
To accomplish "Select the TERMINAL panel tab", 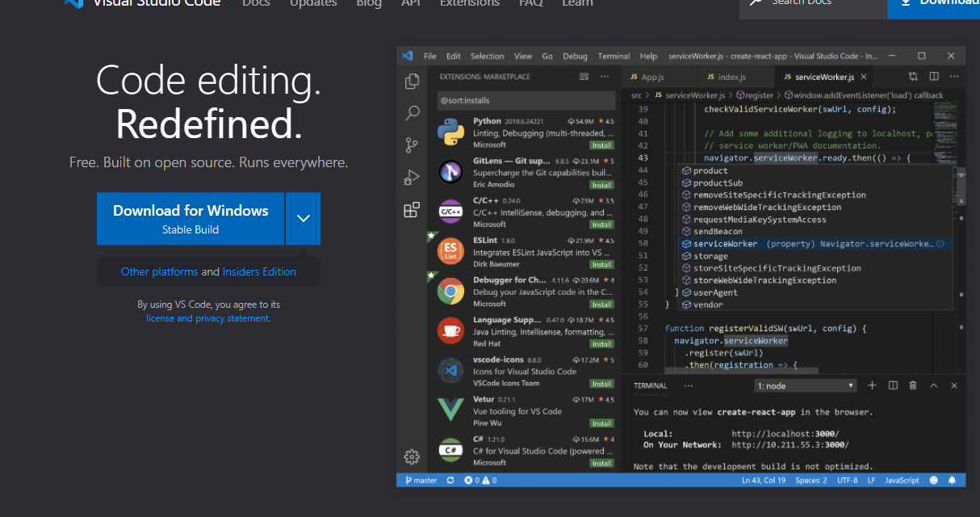I will (x=650, y=386).
